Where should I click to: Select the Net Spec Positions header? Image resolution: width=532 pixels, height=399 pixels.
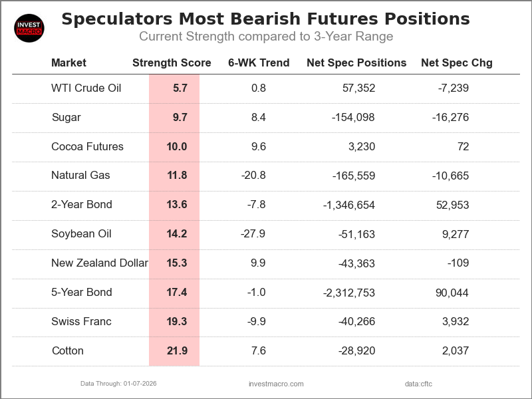click(x=356, y=63)
